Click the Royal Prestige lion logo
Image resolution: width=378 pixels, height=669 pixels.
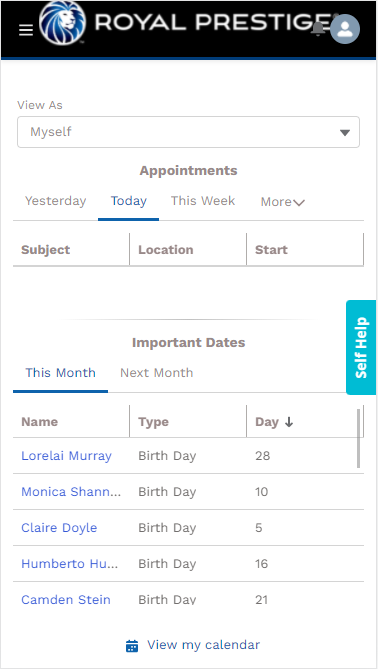click(62, 22)
